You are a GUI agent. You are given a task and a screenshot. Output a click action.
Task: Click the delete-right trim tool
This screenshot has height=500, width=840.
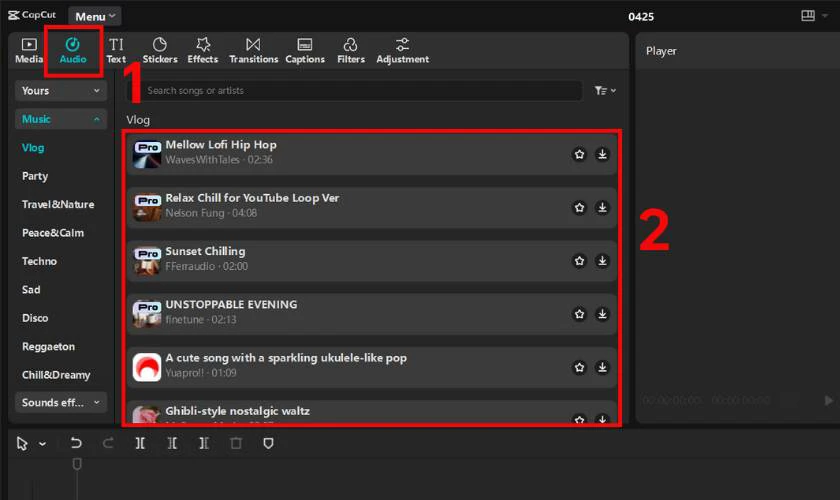click(204, 443)
